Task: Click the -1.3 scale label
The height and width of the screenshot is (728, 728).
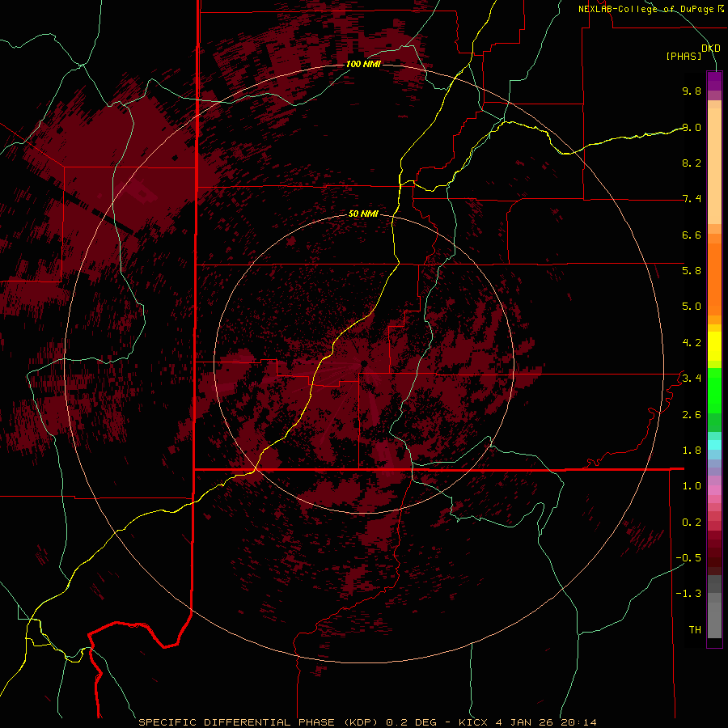Action: coord(688,594)
